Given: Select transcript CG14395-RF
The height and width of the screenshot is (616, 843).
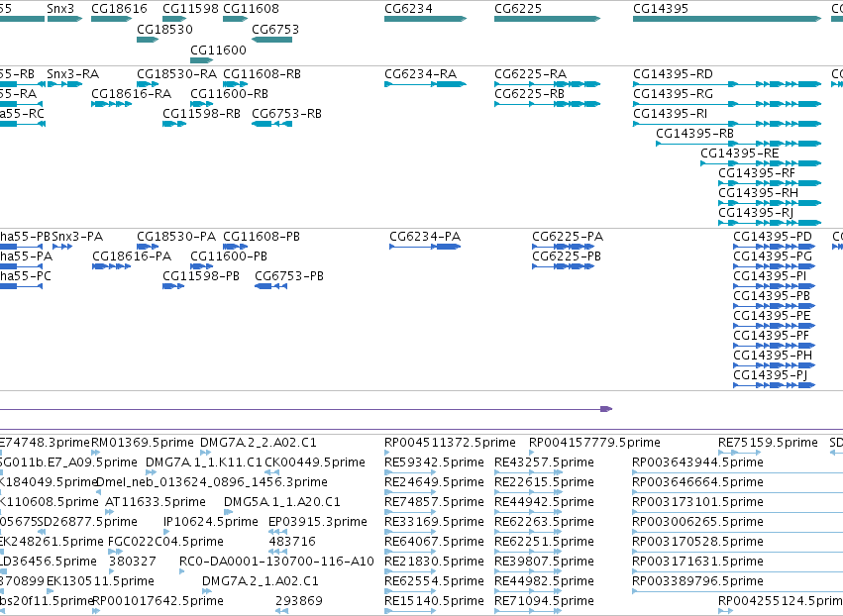Looking at the screenshot, I should pyautogui.click(x=770, y=183).
